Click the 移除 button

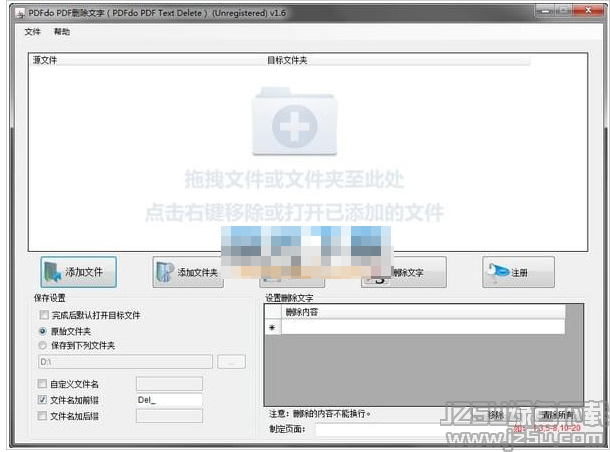pos(496,415)
